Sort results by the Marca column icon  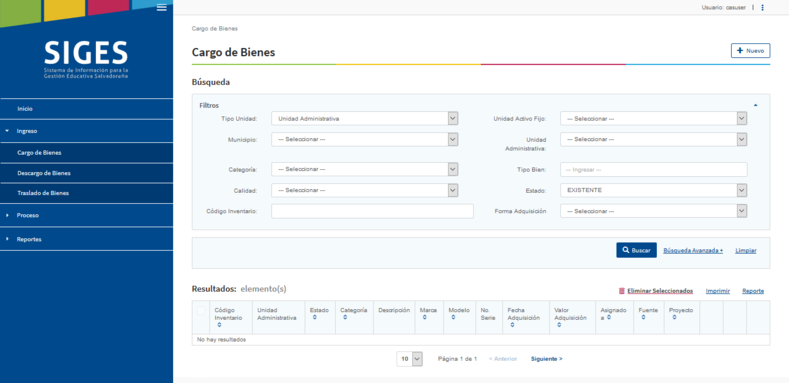pyautogui.click(x=424, y=318)
